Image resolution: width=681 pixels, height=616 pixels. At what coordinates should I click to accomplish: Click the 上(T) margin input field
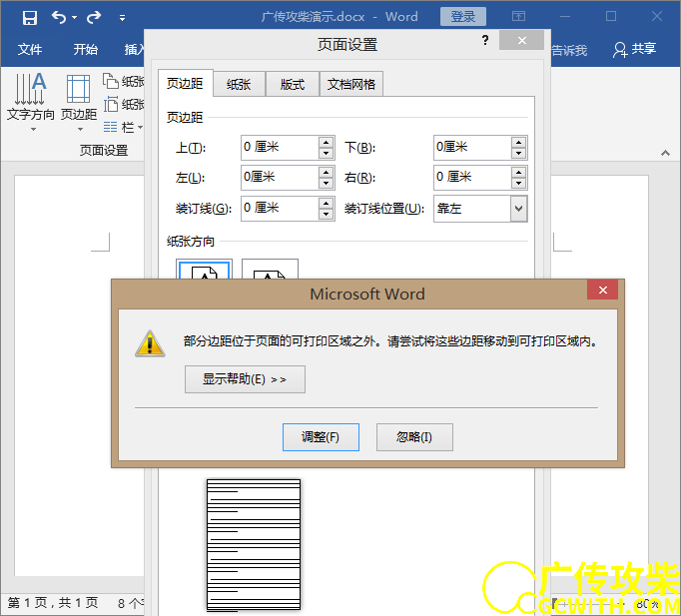click(x=281, y=147)
